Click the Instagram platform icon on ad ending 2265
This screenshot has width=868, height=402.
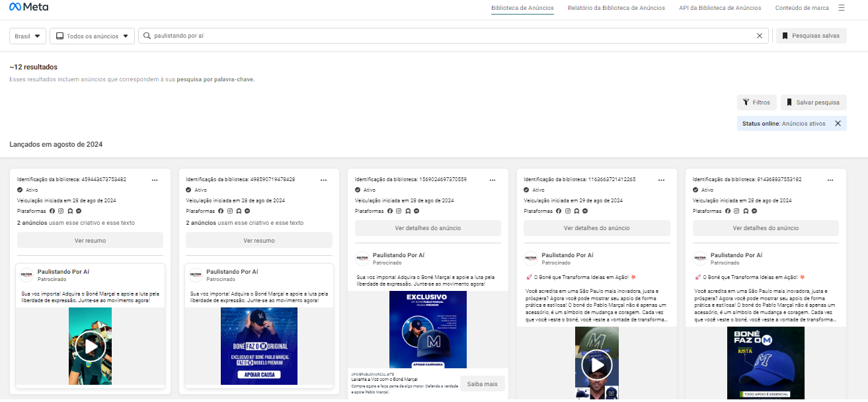click(568, 211)
